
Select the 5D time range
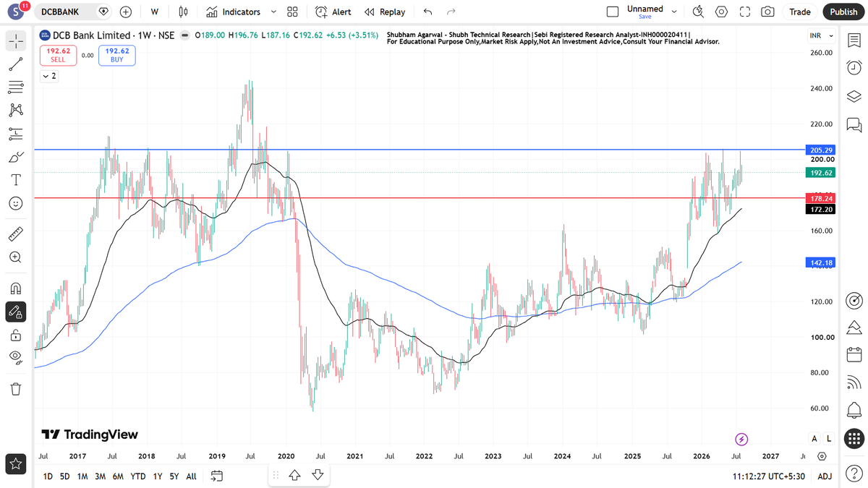click(65, 476)
